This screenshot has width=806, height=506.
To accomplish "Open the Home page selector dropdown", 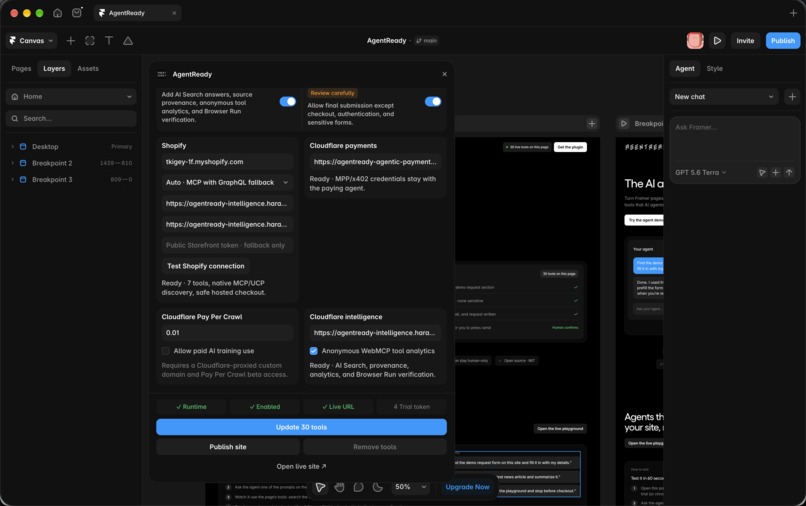I will pos(71,97).
